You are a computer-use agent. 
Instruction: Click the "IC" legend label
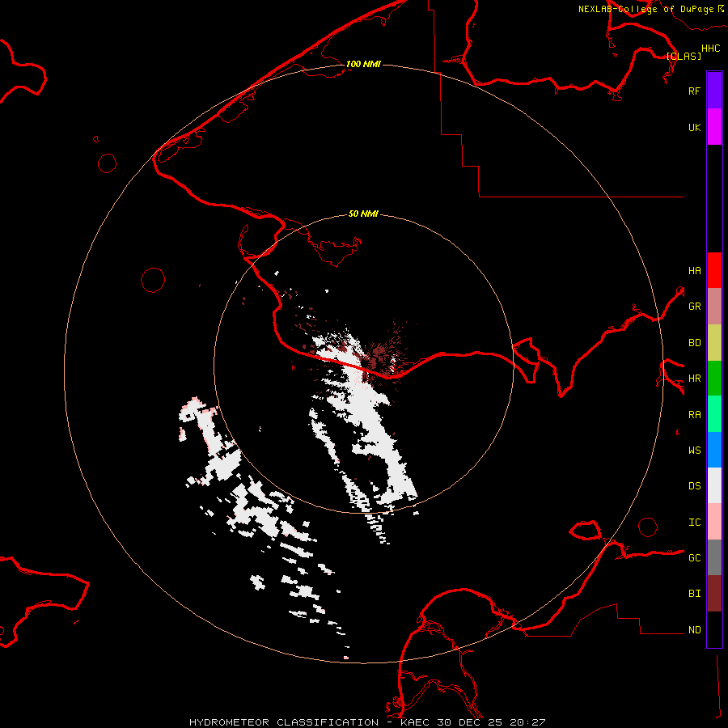(x=694, y=522)
